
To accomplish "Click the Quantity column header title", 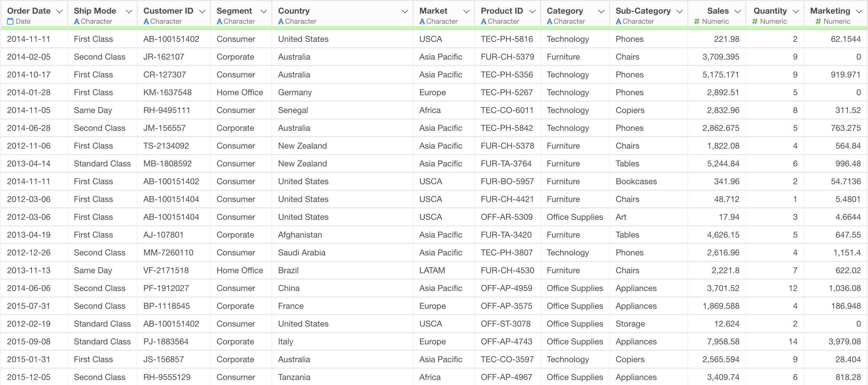I will (x=770, y=11).
